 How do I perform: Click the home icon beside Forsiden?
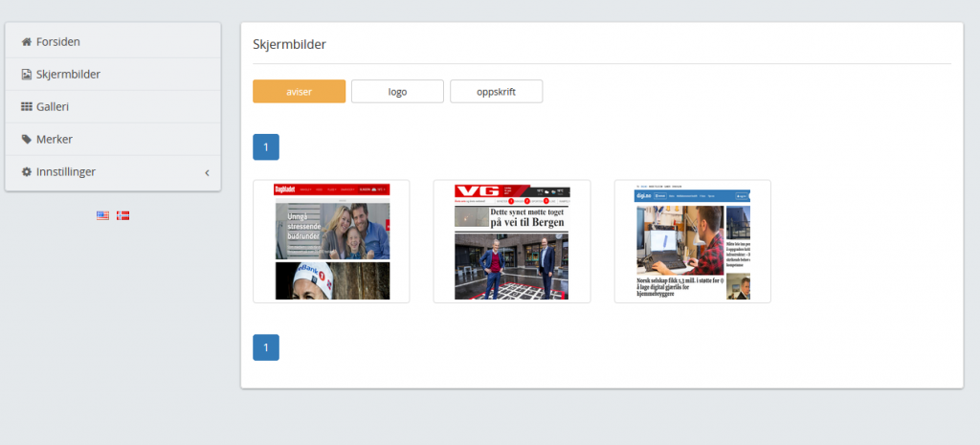(27, 42)
